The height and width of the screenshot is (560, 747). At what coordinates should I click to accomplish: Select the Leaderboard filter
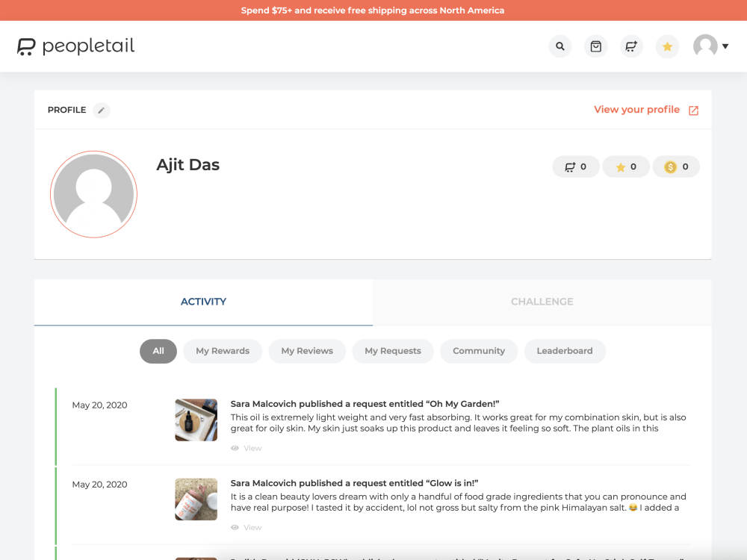coord(565,351)
